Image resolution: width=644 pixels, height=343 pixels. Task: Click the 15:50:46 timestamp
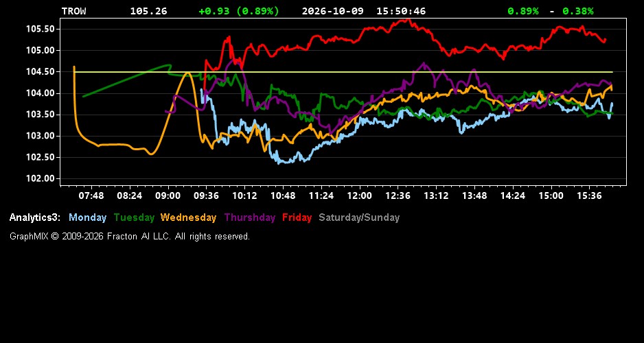[401, 12]
